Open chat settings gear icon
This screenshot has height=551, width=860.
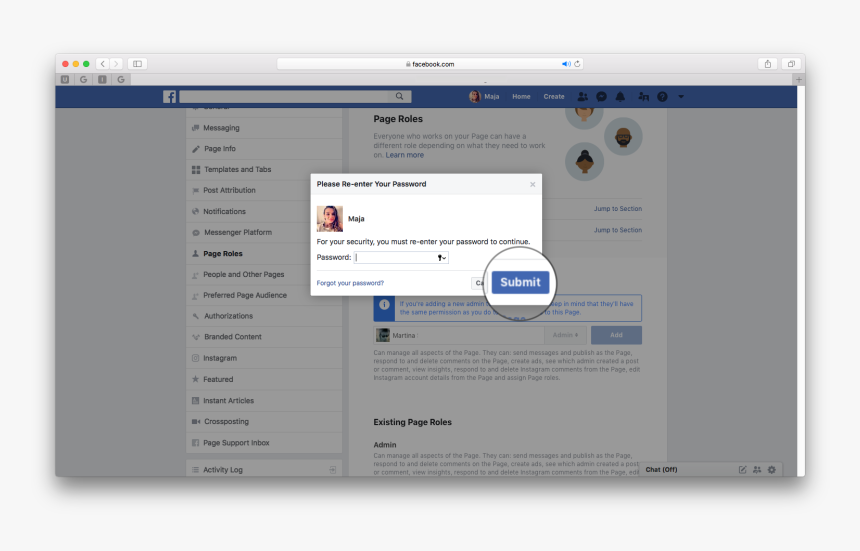coord(772,470)
